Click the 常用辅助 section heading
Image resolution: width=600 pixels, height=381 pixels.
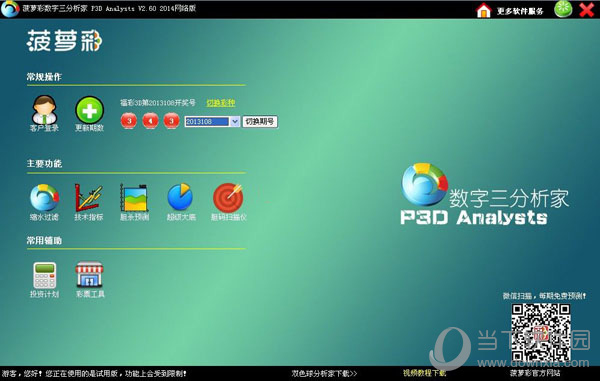click(44, 241)
